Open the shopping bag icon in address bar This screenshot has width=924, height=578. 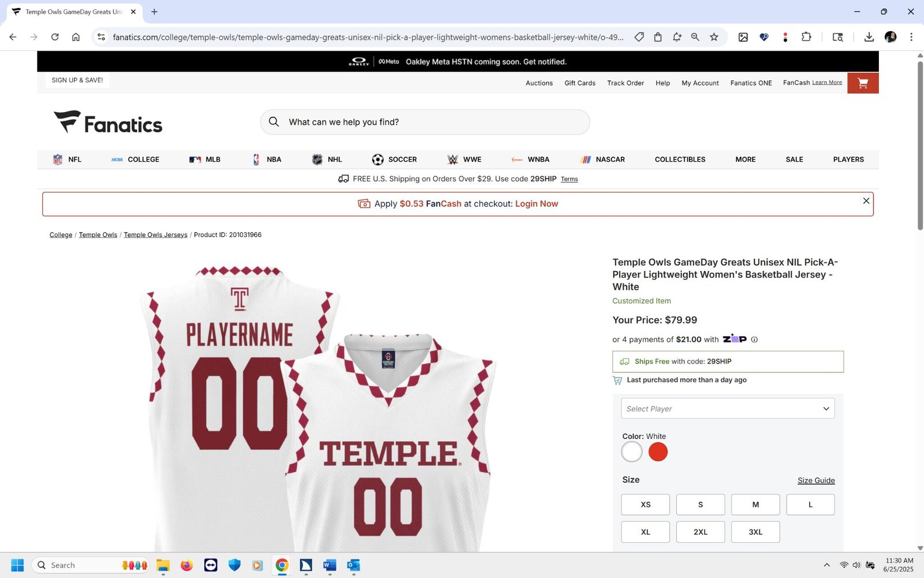tap(658, 37)
